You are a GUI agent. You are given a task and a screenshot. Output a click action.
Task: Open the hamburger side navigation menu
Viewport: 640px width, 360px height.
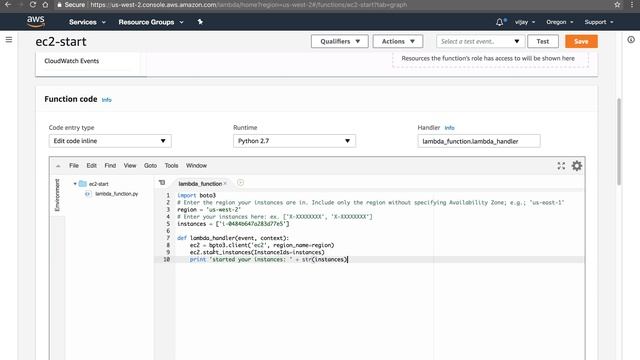(9, 40)
